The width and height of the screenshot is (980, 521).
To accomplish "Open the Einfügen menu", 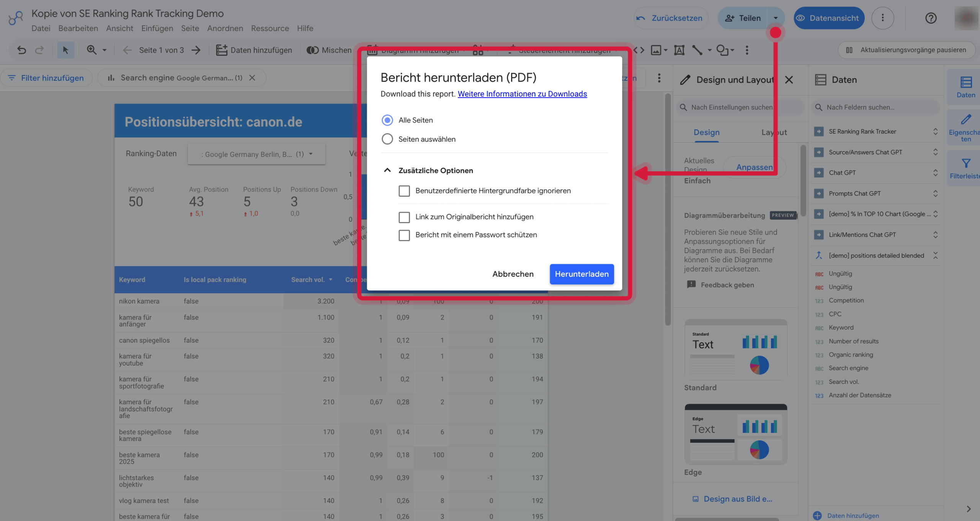I will (x=157, y=28).
